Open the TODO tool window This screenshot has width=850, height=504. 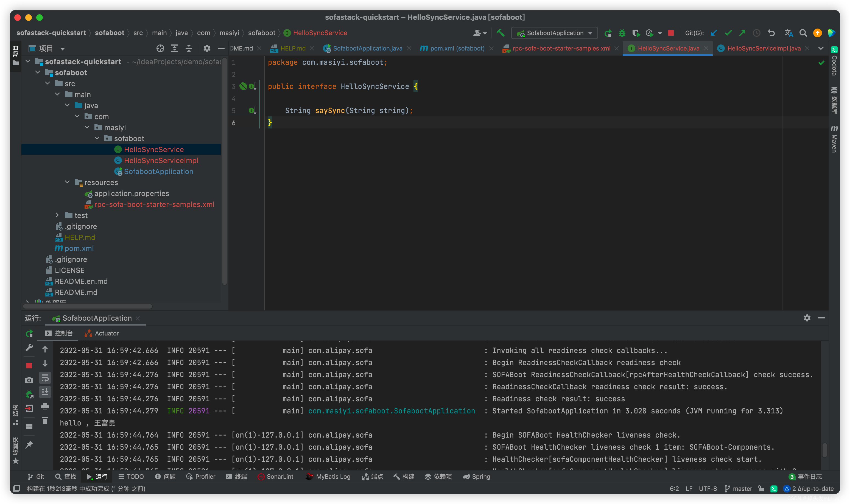(x=131, y=476)
